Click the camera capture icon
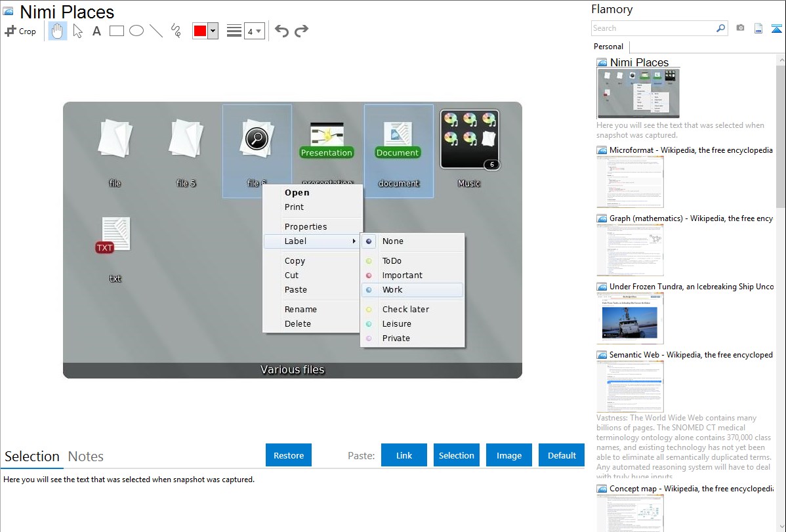The image size is (786, 532). click(x=740, y=28)
